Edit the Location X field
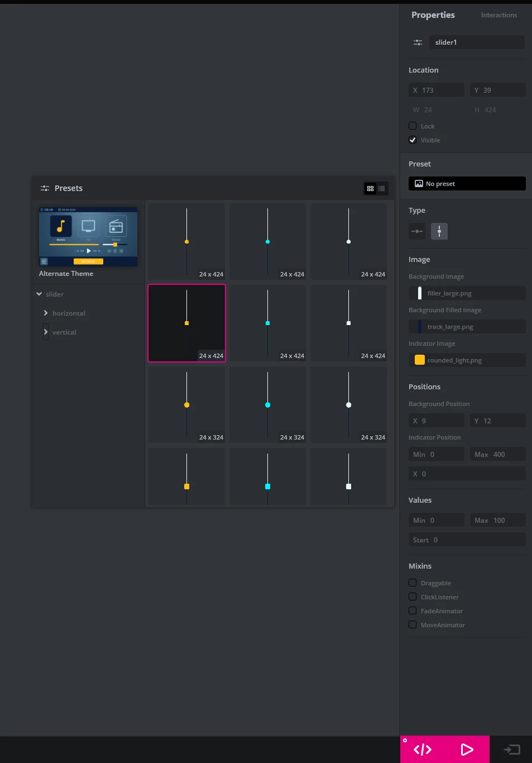Screen dimensions: 532x763 437,90
